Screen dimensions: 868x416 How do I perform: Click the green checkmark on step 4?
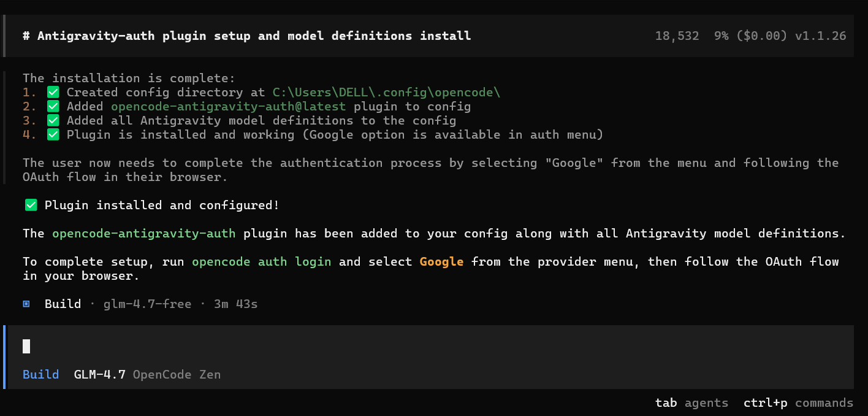click(53, 134)
